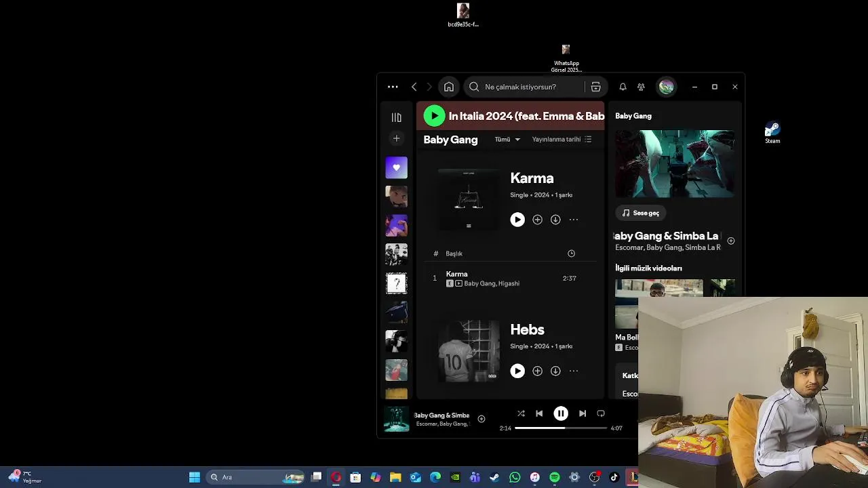868x488 pixels.
Task: Click the now playing track title in bottom bar
Action: 441,415
